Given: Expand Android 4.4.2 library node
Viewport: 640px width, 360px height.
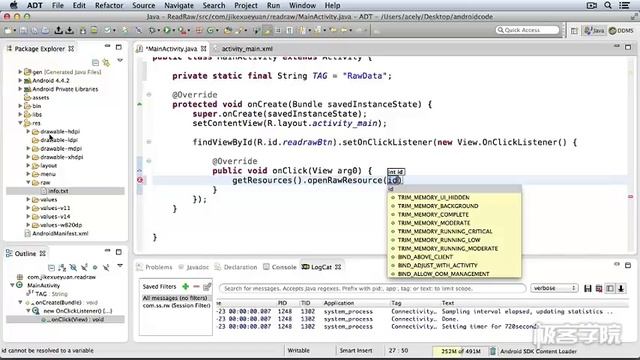Looking at the screenshot, I should point(20,80).
